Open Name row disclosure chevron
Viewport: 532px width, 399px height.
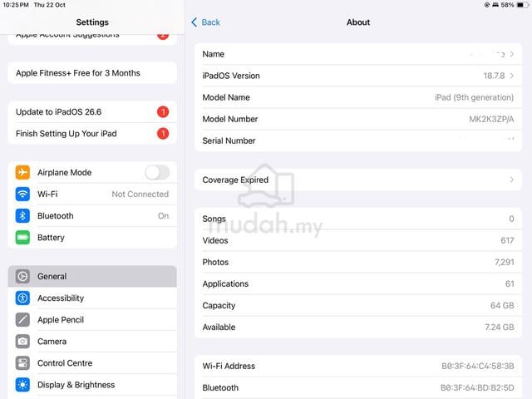512,54
